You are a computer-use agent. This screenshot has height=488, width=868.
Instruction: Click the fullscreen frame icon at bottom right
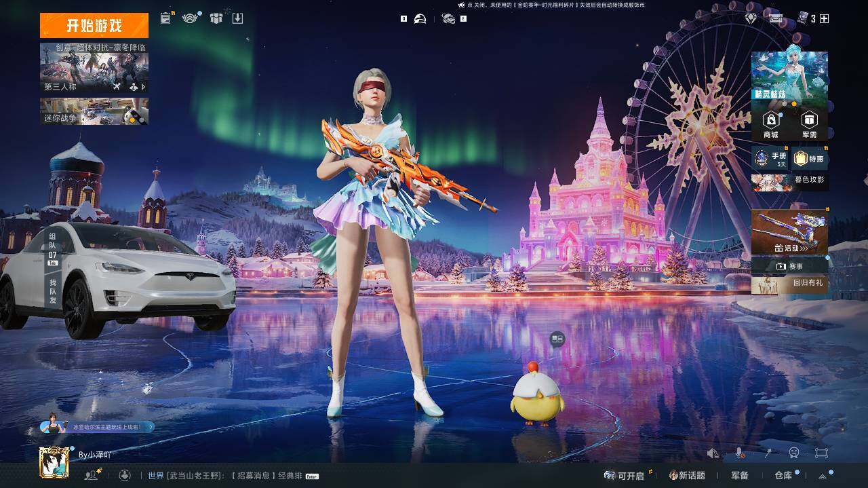pos(821,453)
